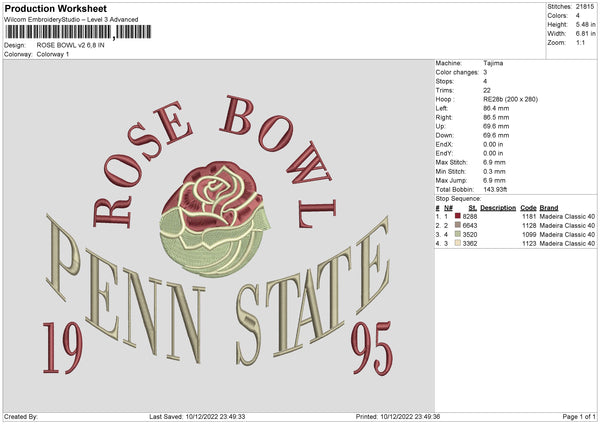600x424 pixels.
Task: Click the Stitches value 21815
Action: pos(585,7)
